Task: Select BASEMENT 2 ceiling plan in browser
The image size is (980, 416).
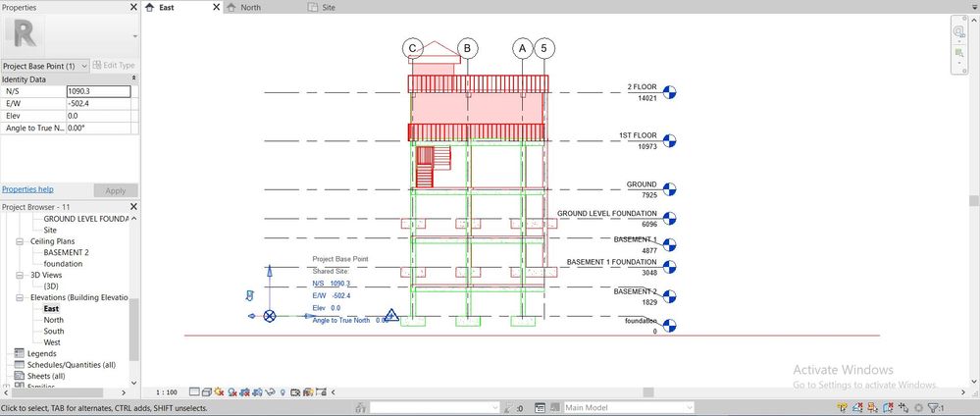Action: pos(67,253)
